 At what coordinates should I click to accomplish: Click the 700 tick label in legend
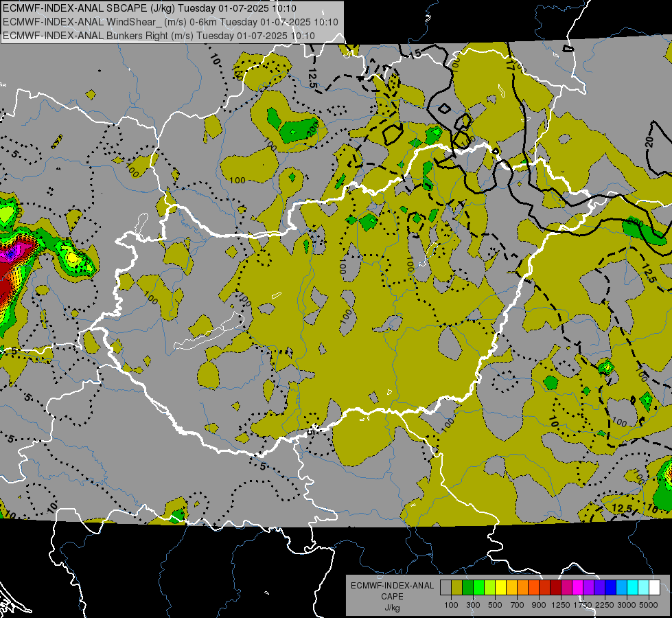click(518, 605)
